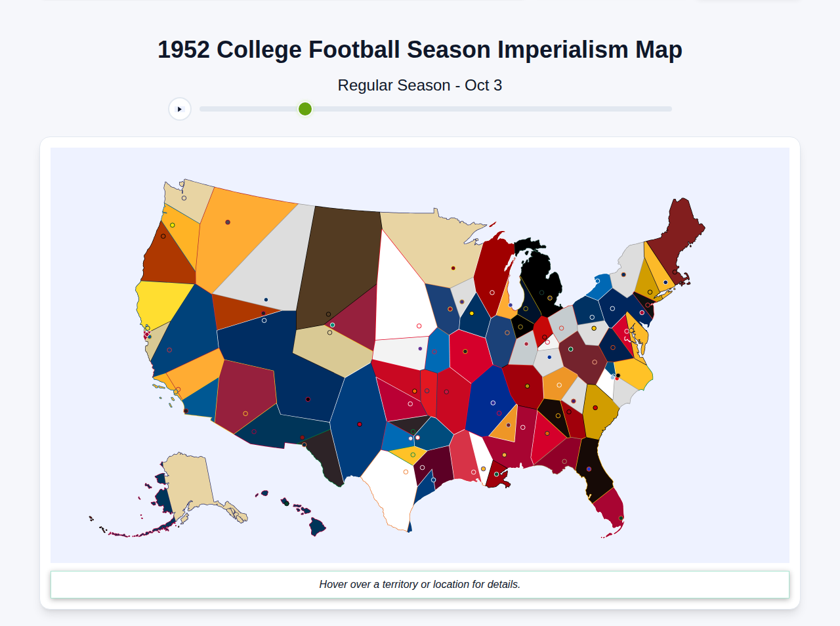Select the team marker in the black Florida territory

click(x=588, y=469)
